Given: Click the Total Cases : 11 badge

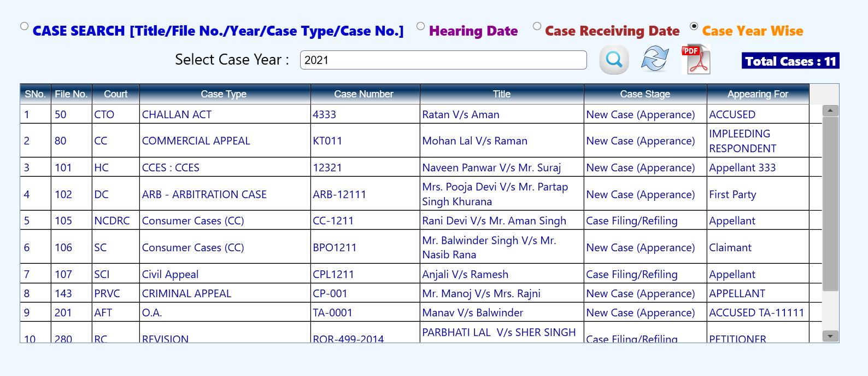Looking at the screenshot, I should pyautogui.click(x=790, y=61).
